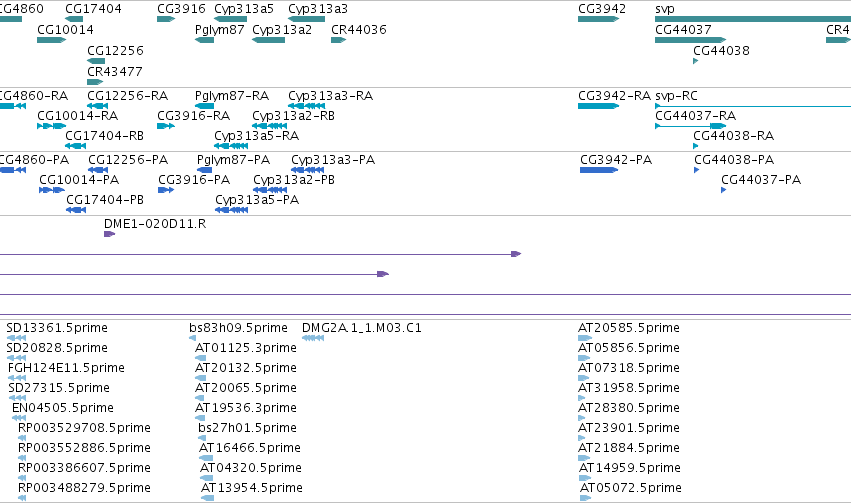Screen dimensions: 851x503
Task: Select protein CG10014-PA
Action: [x=52, y=190]
